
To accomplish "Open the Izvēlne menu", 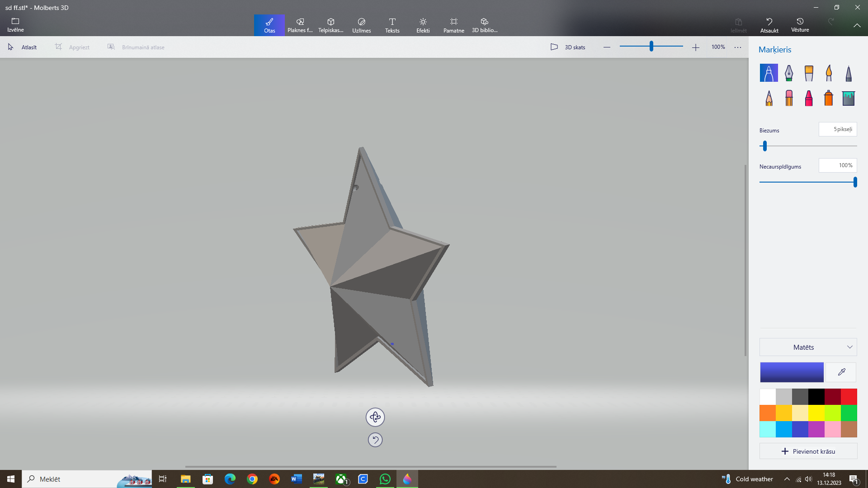I will (15, 25).
